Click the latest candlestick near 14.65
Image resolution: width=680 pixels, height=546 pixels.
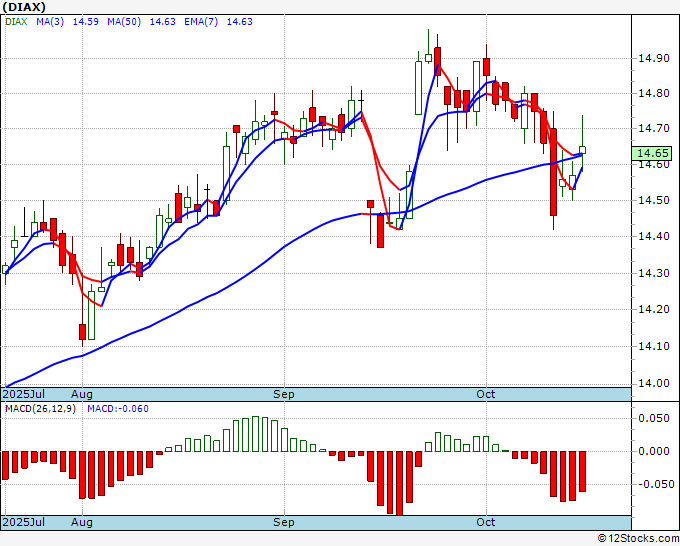582,150
